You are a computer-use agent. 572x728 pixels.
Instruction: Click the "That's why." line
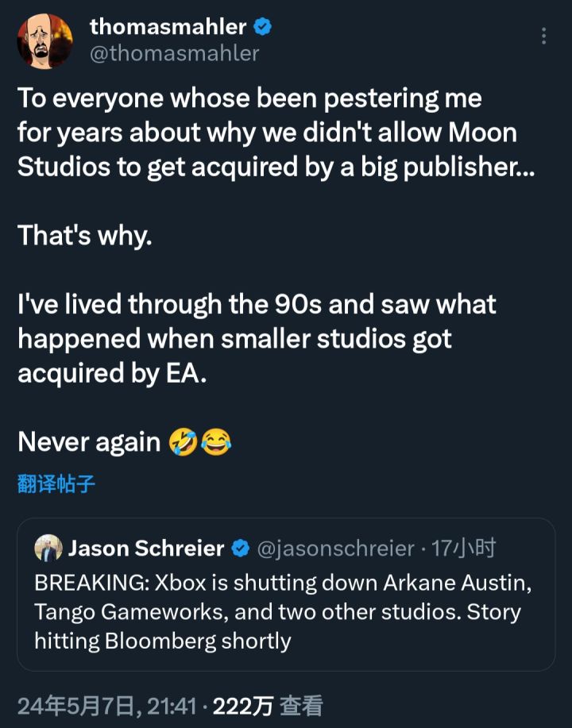coord(84,236)
